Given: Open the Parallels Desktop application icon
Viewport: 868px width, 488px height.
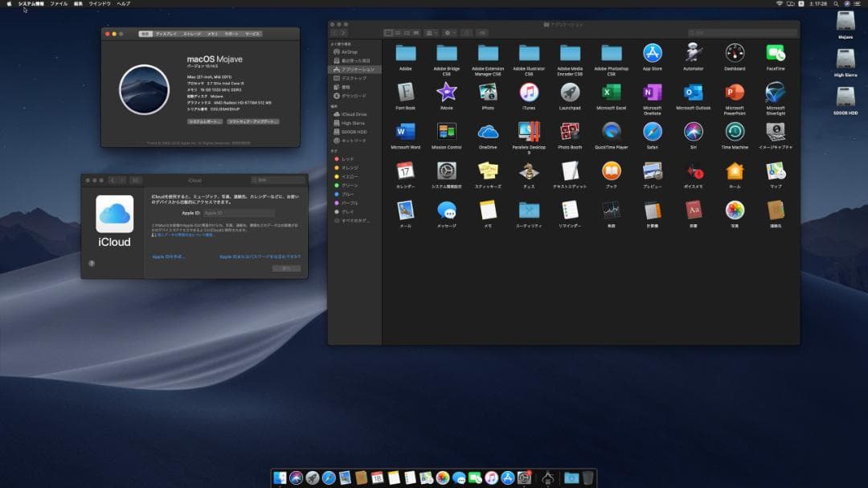Looking at the screenshot, I should click(x=529, y=132).
